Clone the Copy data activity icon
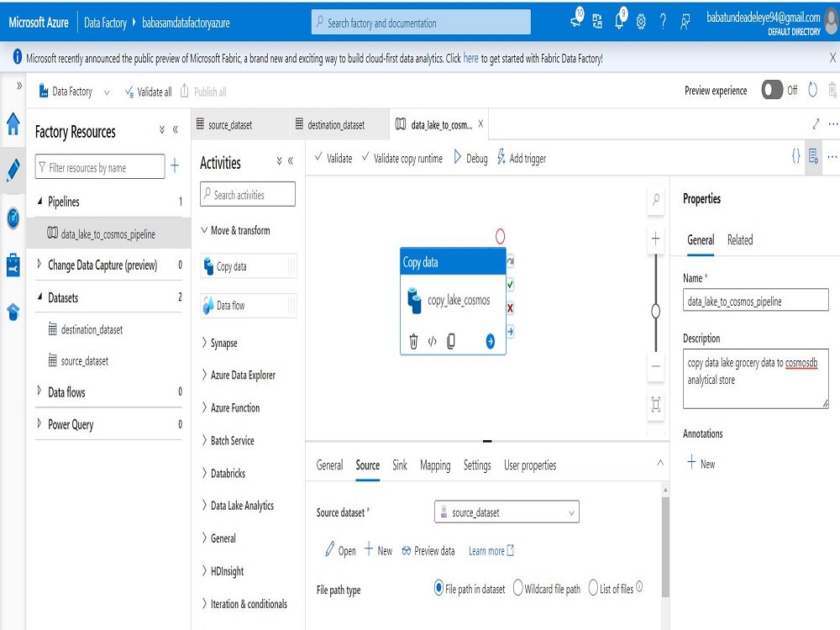840x630 pixels. [x=451, y=341]
